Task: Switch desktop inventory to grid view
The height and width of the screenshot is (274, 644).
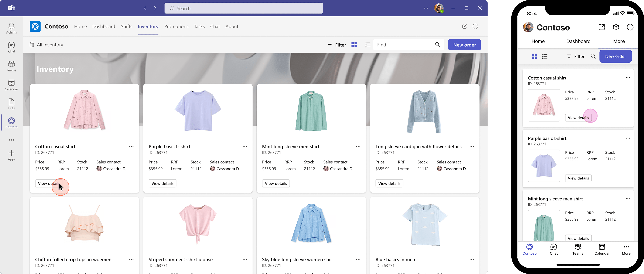Action: [354, 45]
